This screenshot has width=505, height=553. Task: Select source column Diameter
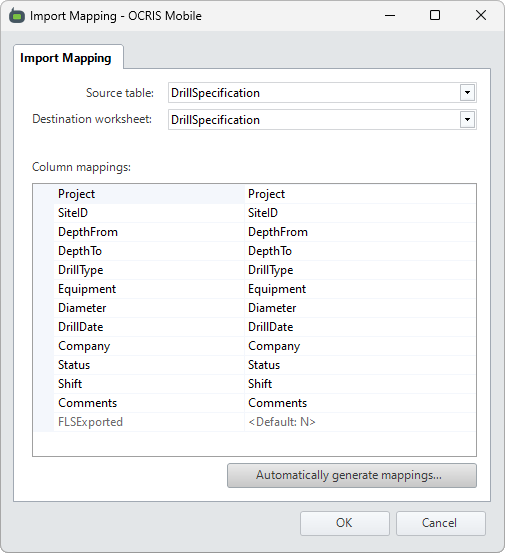tap(149, 308)
